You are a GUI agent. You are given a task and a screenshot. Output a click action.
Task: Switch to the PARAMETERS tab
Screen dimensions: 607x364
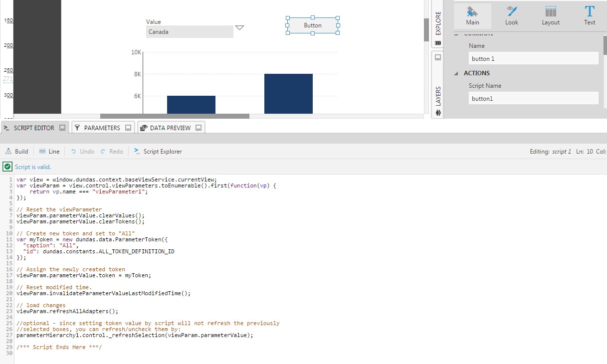(102, 128)
